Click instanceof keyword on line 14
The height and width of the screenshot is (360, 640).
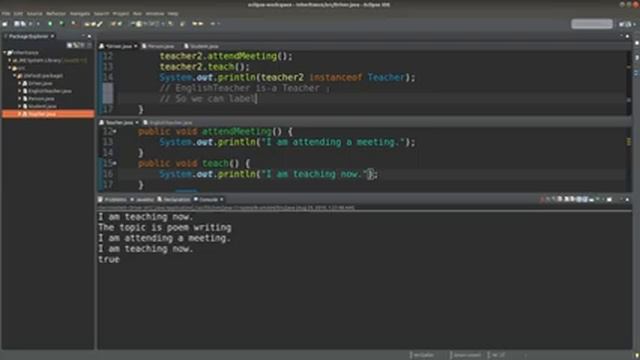click(x=336, y=78)
